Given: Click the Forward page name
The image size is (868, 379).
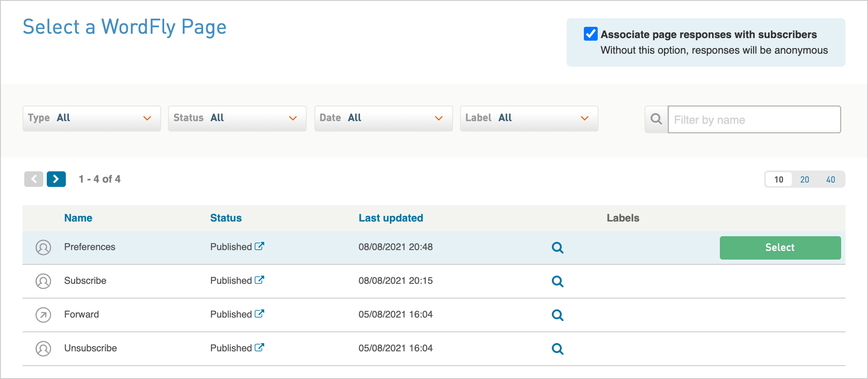Looking at the screenshot, I should (x=81, y=315).
